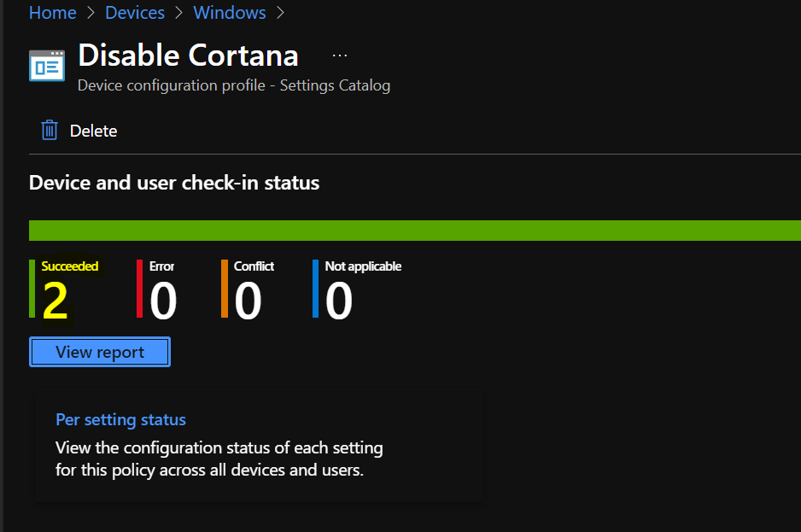Click the Conflict status label
This screenshot has height=532, width=801.
click(x=254, y=266)
